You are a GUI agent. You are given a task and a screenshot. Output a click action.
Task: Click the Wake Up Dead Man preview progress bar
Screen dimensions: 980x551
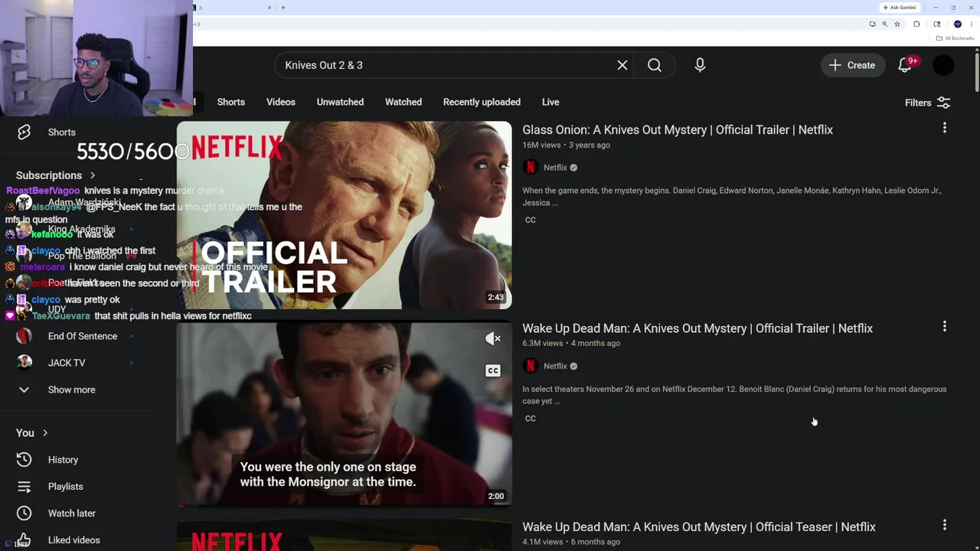pos(345,506)
